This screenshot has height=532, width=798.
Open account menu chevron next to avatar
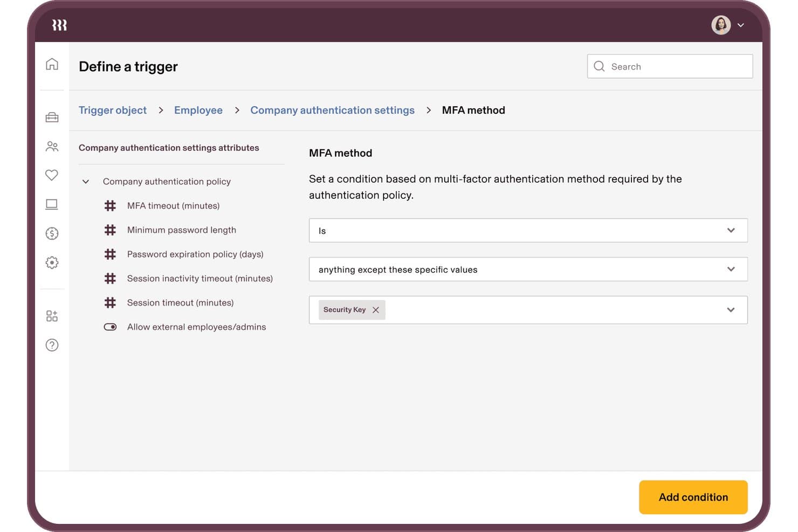(741, 25)
